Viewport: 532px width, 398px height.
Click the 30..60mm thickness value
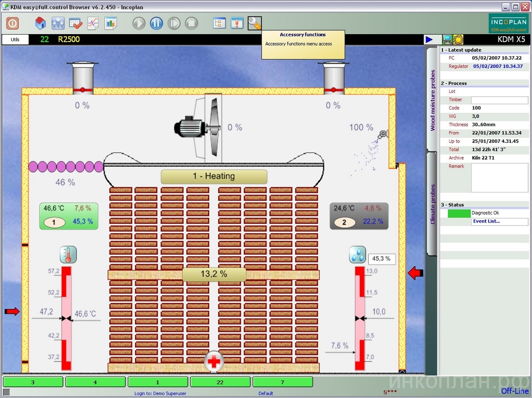[484, 125]
